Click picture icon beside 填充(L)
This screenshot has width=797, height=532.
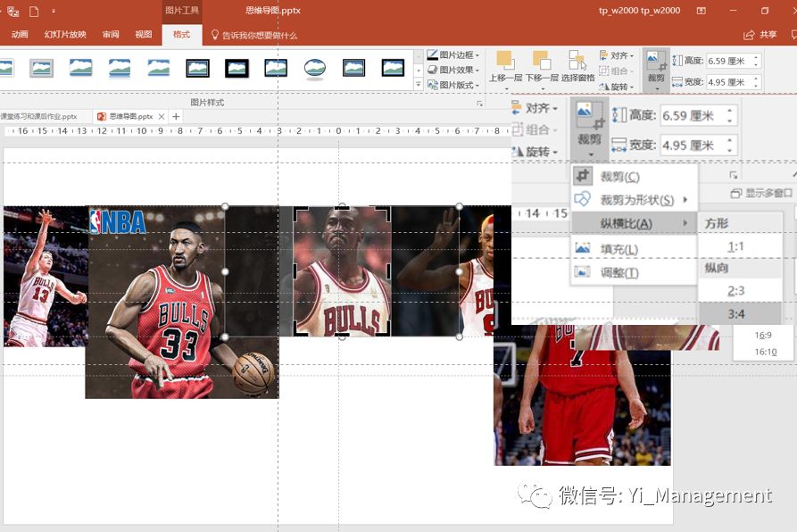click(582, 248)
